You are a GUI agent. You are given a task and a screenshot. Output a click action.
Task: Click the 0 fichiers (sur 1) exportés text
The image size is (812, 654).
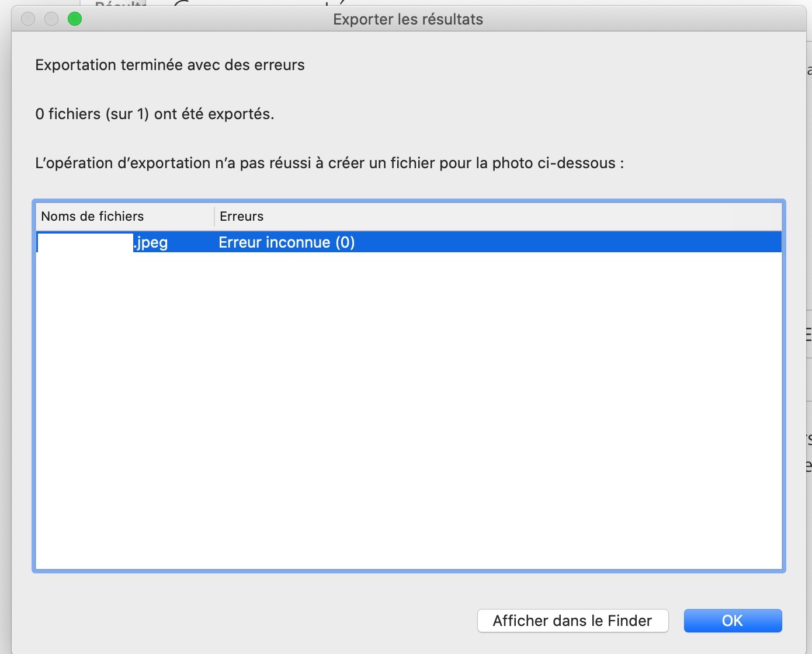pos(154,114)
